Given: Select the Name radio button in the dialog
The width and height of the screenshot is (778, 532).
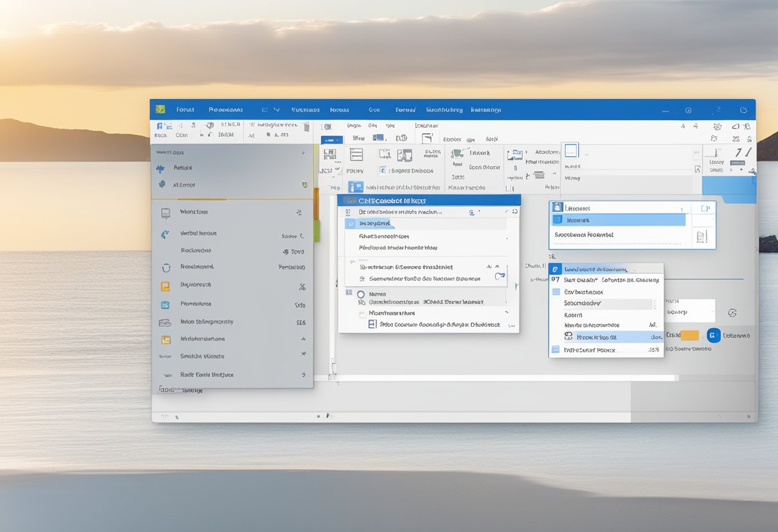Looking at the screenshot, I should point(361,294).
